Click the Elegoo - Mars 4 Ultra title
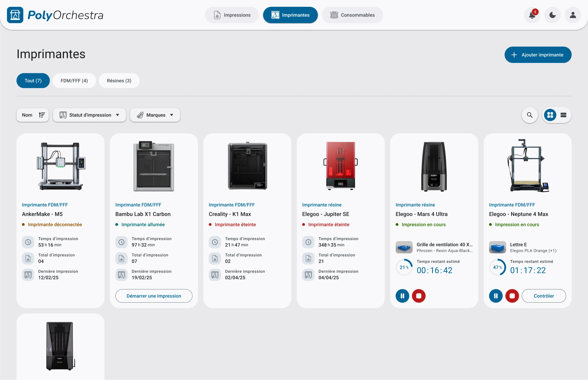Screen dimensions: 588x380 422,214
